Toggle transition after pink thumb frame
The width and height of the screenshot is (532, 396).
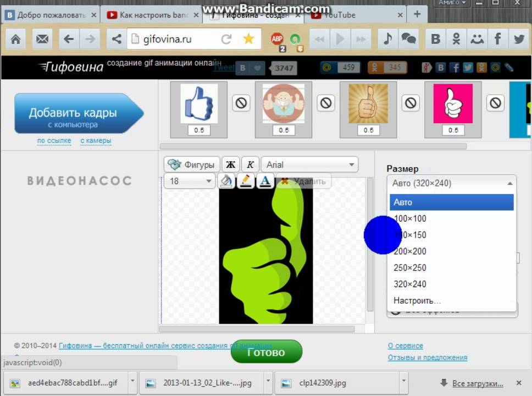coord(495,103)
